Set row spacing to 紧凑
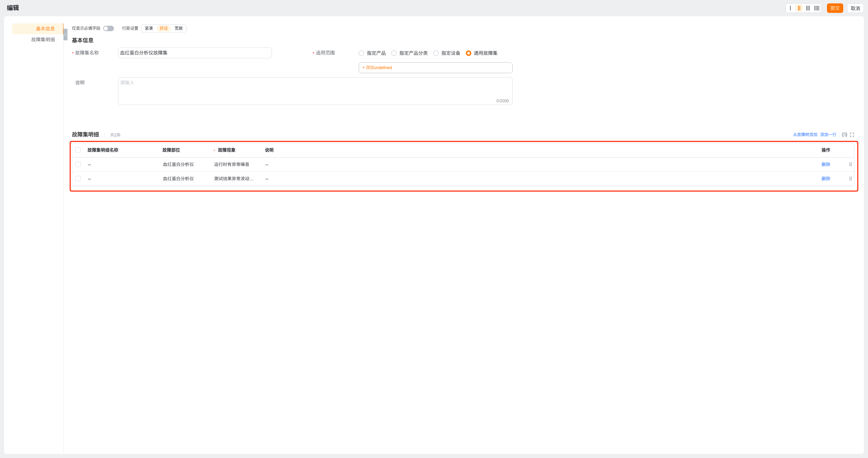 pyautogui.click(x=149, y=28)
